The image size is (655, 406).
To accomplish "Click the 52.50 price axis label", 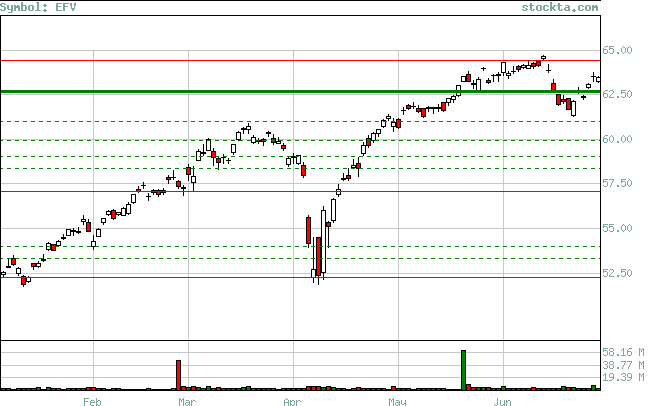I will 617,273.
